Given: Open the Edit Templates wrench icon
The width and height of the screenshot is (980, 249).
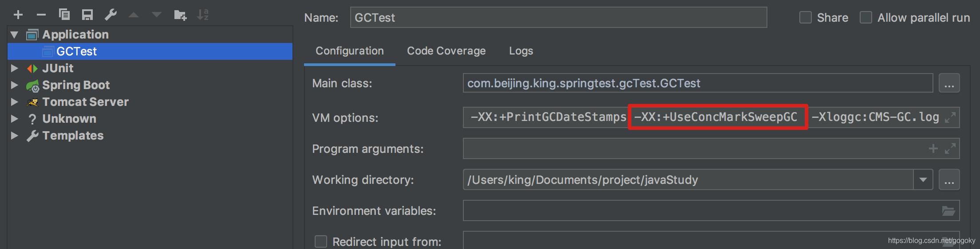Looking at the screenshot, I should click(111, 15).
